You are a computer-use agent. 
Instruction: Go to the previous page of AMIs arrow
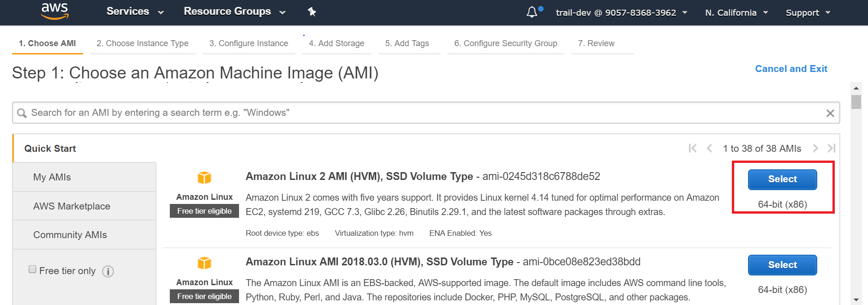pyautogui.click(x=709, y=148)
